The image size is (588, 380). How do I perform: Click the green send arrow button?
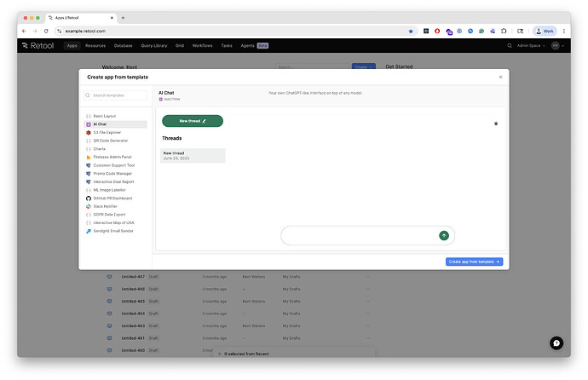pyautogui.click(x=444, y=236)
